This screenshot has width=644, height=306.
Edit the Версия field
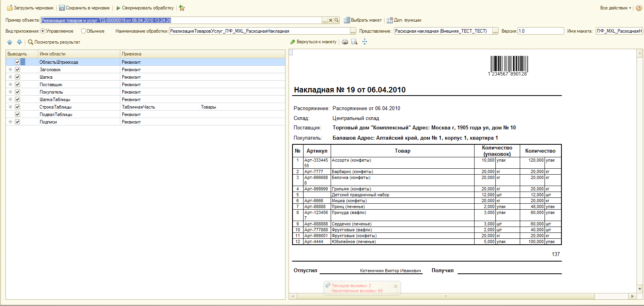tap(541, 31)
